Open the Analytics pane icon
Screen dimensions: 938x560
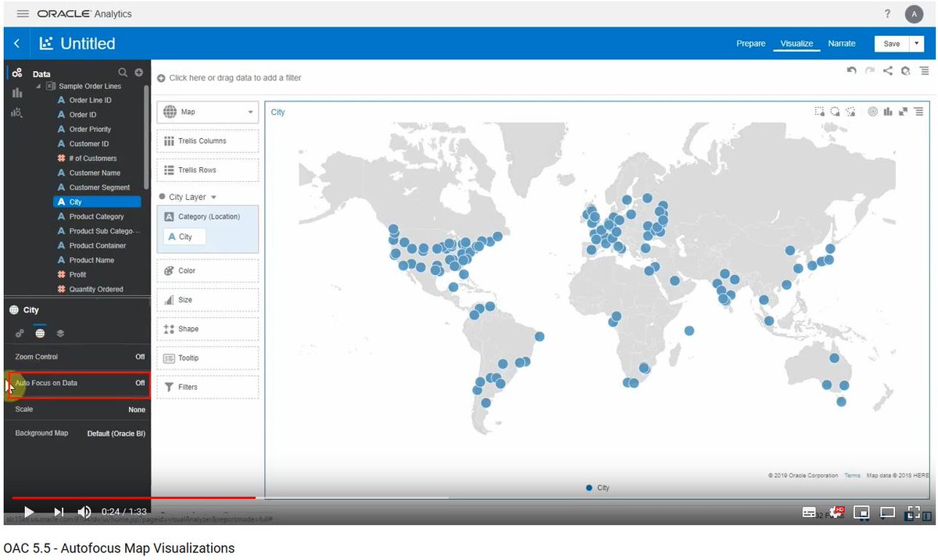[x=16, y=112]
